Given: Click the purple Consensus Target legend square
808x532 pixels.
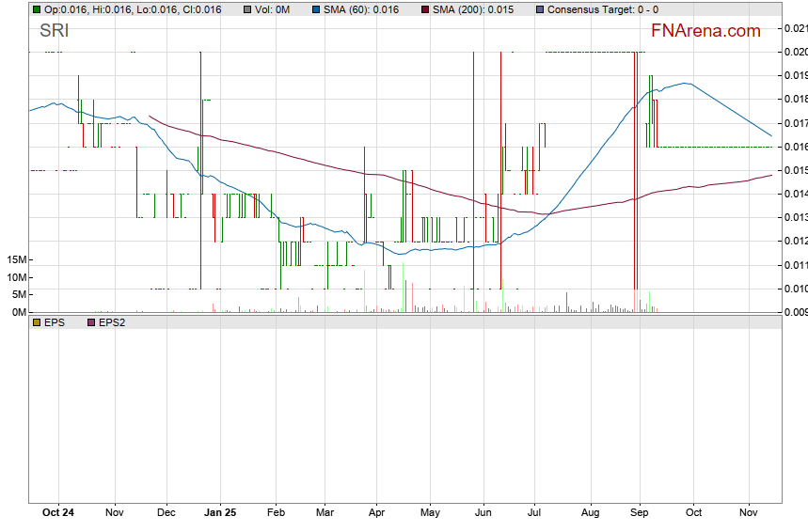Looking at the screenshot, I should tap(539, 9).
